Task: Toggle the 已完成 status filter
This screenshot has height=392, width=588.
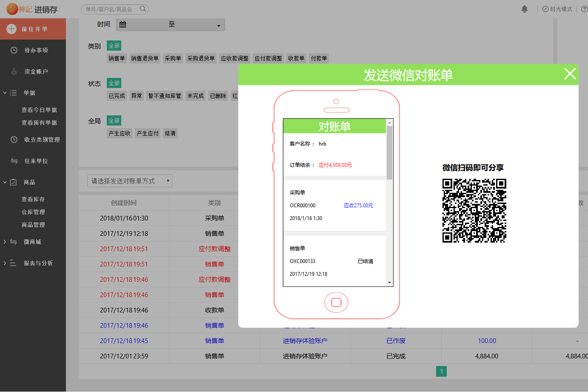Action: pos(117,96)
